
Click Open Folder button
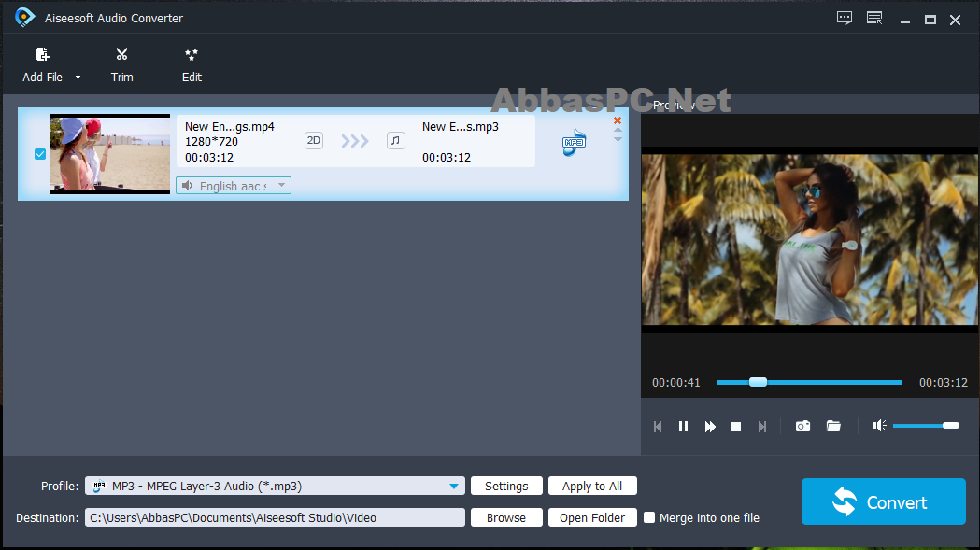pos(592,517)
